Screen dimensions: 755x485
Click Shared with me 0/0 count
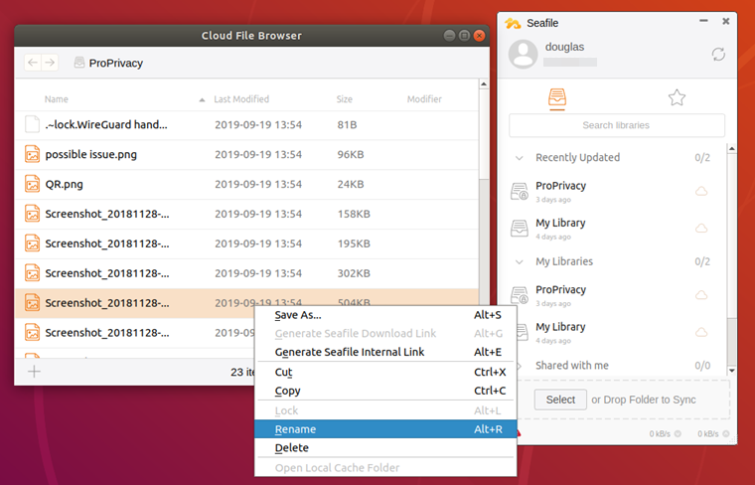click(703, 366)
